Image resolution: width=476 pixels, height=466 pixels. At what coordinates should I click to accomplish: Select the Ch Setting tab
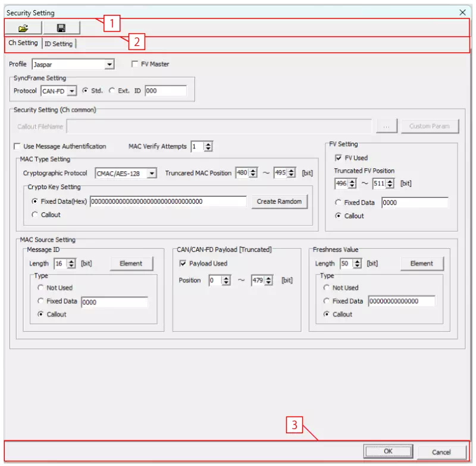(23, 43)
